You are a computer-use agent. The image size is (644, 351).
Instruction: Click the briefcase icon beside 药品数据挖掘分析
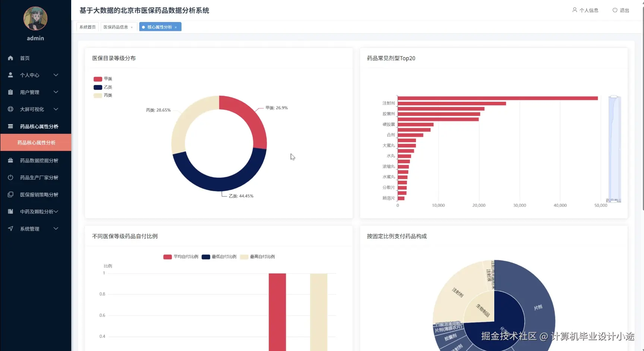[x=10, y=161]
